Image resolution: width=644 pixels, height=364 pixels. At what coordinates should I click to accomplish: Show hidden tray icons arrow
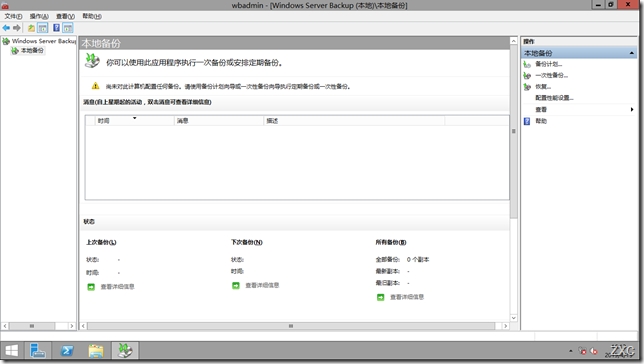point(570,351)
